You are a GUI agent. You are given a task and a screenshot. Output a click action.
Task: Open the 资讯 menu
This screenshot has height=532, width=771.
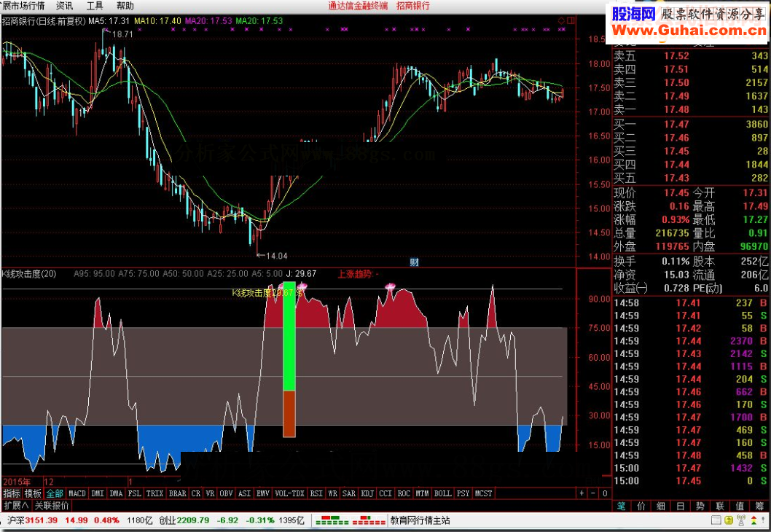[x=64, y=6]
